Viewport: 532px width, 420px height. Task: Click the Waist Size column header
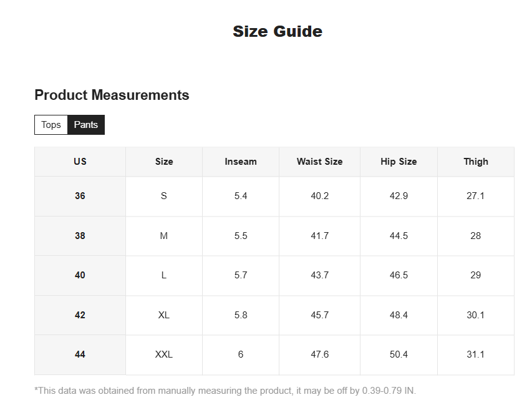point(319,162)
